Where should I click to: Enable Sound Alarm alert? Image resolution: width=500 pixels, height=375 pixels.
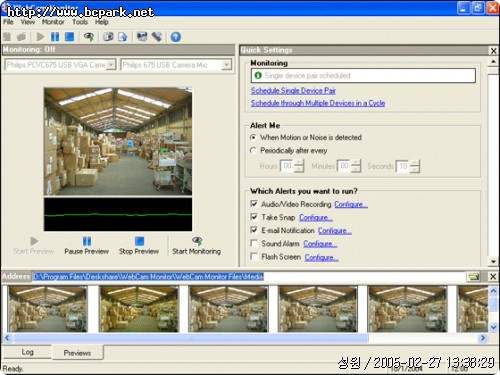pyautogui.click(x=254, y=243)
